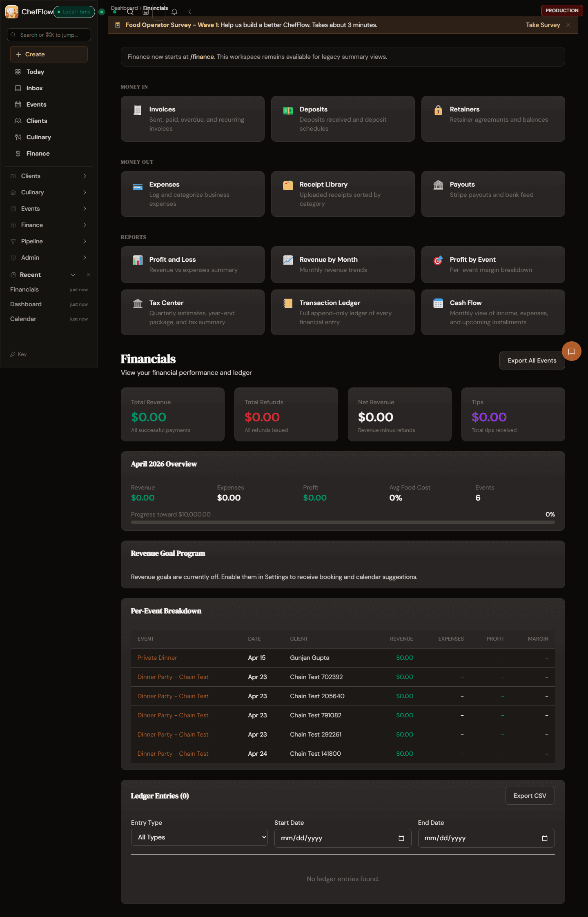The height and width of the screenshot is (917, 588).
Task: Click the Total Revenue $0.00 card
Action: point(173,414)
